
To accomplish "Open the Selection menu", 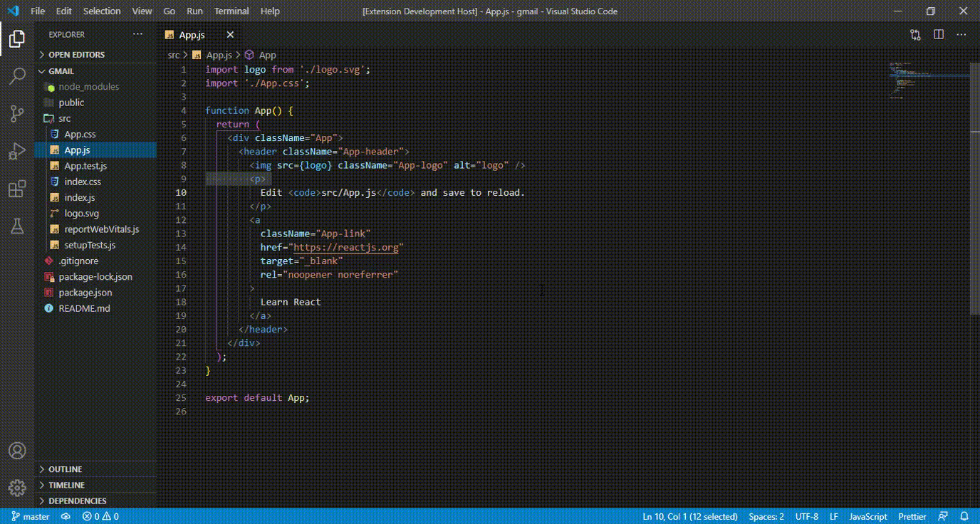I will (102, 11).
